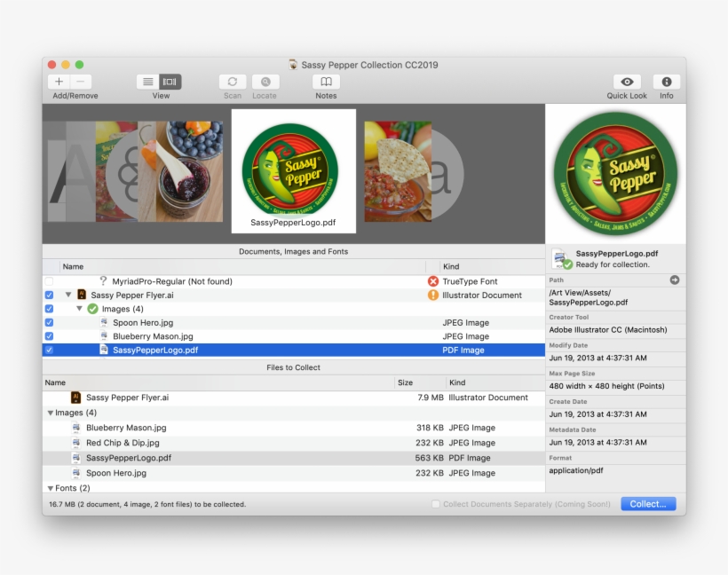Uncheck the Blueberry Mason.jpg checkbox
The height and width of the screenshot is (575, 728).
(49, 336)
